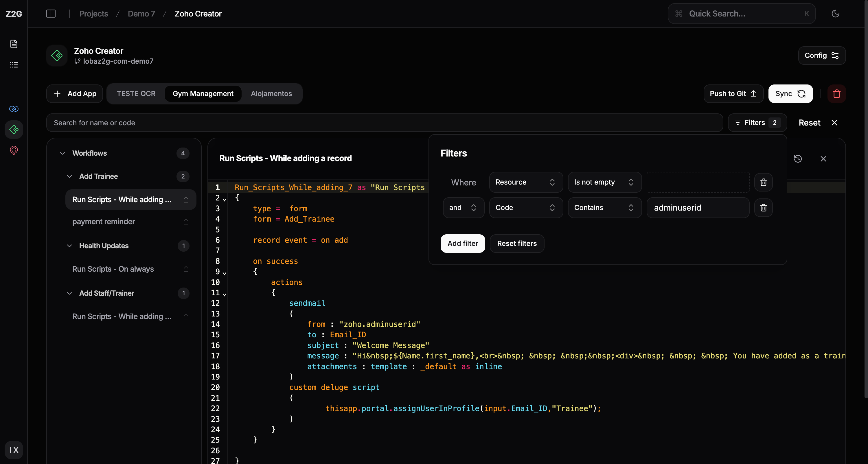Push selected Run Scripts workflow upload icon

tap(186, 200)
